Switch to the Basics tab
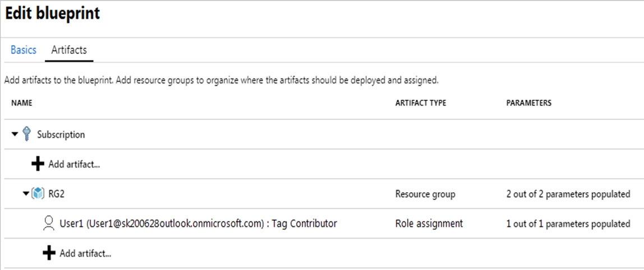The height and width of the screenshot is (270, 644). pyautogui.click(x=24, y=50)
